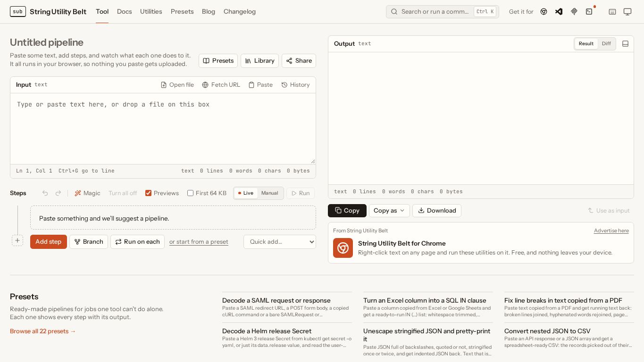Enable the First 64 KB checkbox

click(190, 193)
